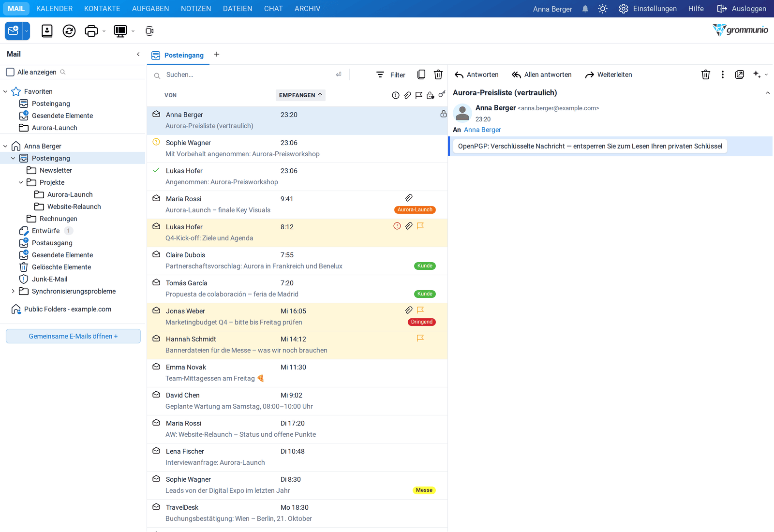Click the AI sparkle icon in reading pane
This screenshot has height=532, width=774.
click(757, 74)
